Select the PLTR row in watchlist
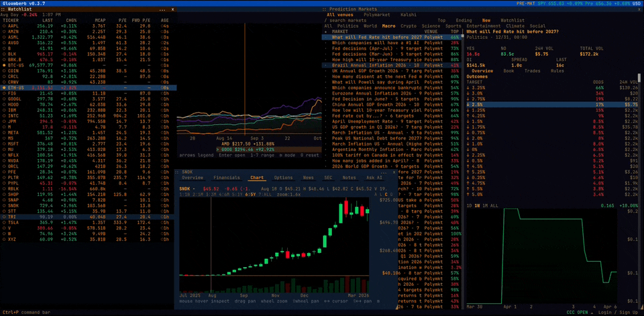The image size is (644, 316). (x=89, y=177)
